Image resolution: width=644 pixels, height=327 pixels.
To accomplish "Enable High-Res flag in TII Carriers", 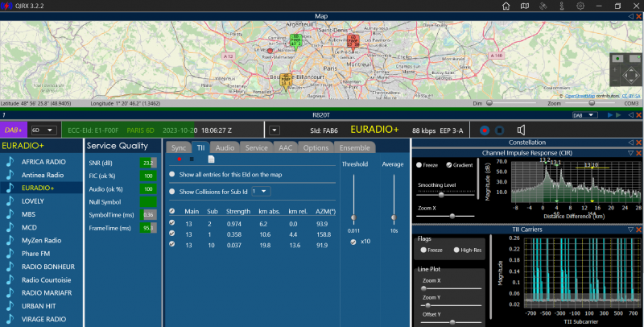I will (456, 250).
